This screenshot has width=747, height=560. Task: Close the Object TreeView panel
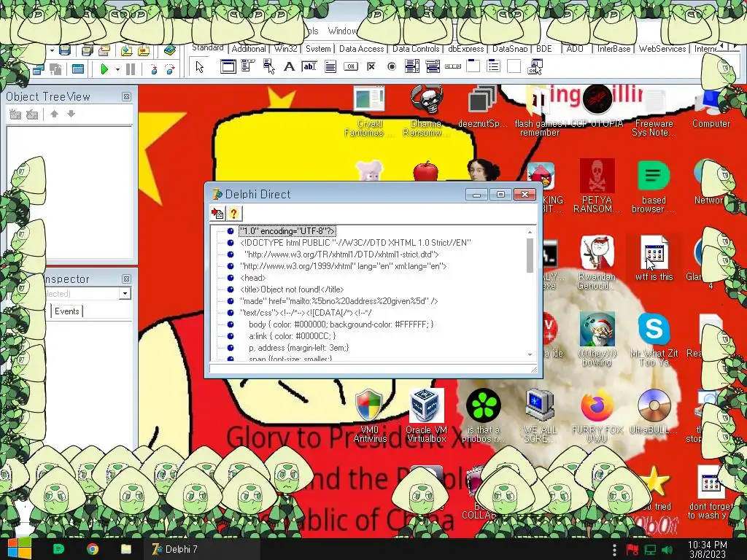(126, 97)
